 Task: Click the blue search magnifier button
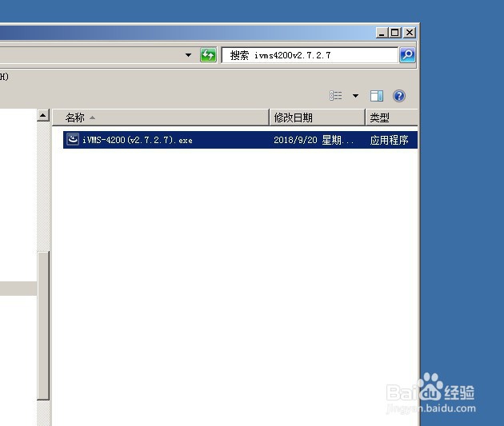coord(407,55)
